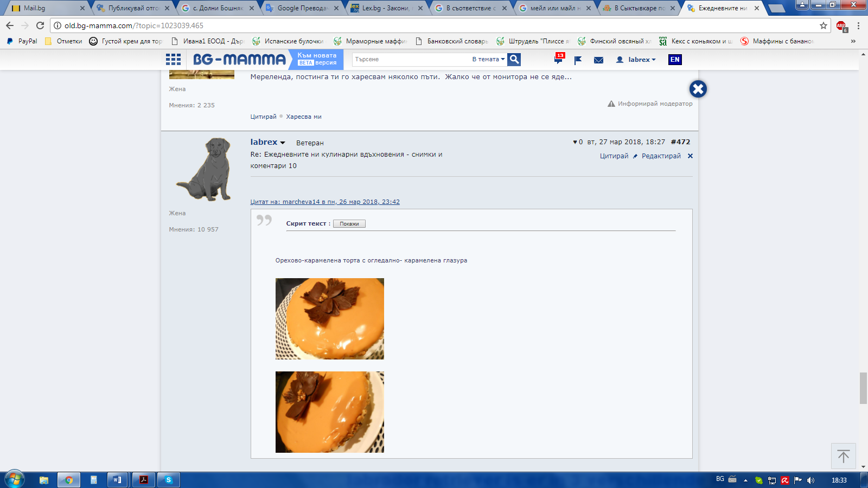Open the 'В темата' search scope dropdown
This screenshot has height=488, width=868.
coord(488,59)
